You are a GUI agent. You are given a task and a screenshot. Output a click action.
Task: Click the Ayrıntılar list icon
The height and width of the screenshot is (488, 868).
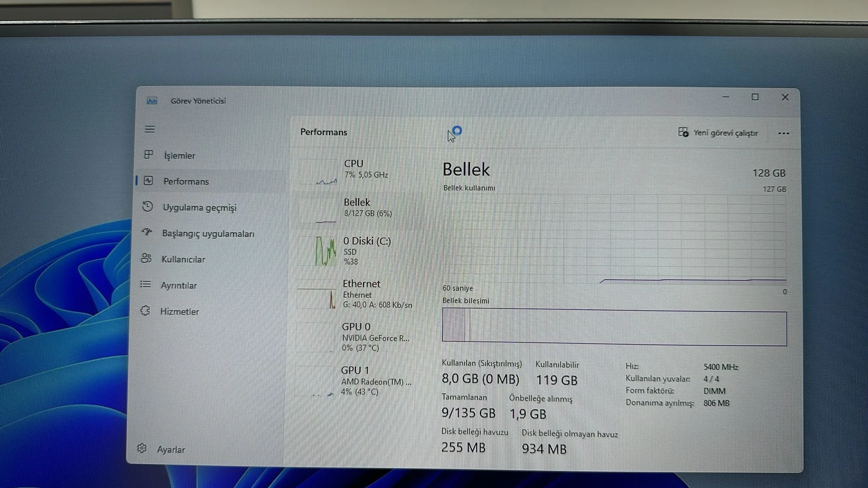(x=145, y=284)
